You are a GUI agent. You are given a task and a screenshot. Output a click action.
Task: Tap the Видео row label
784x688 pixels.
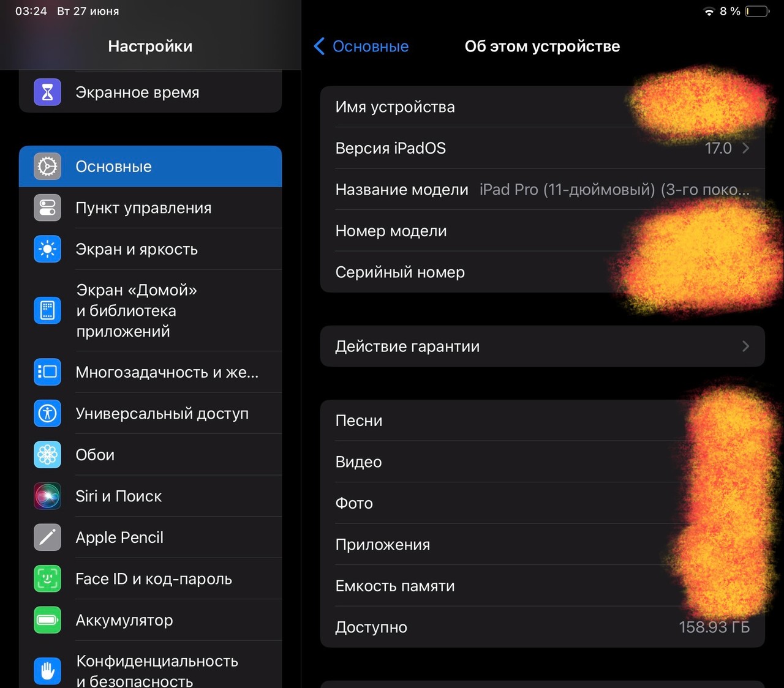[x=358, y=462]
